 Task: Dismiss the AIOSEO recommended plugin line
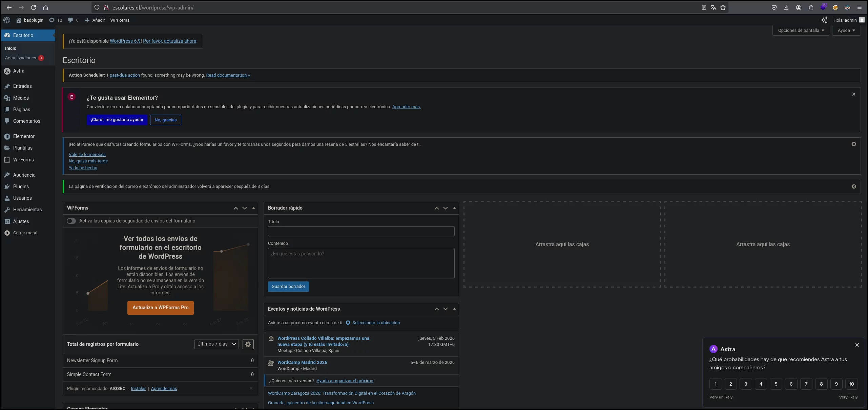coord(251,388)
